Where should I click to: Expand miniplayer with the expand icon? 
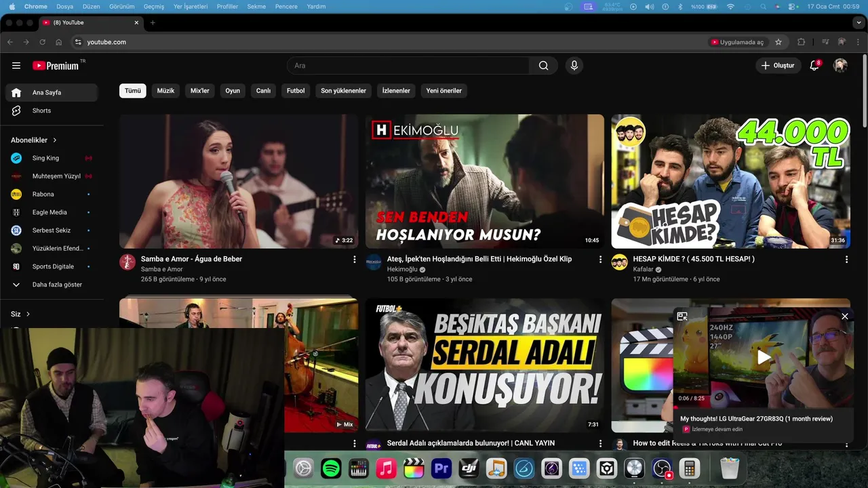coord(682,317)
